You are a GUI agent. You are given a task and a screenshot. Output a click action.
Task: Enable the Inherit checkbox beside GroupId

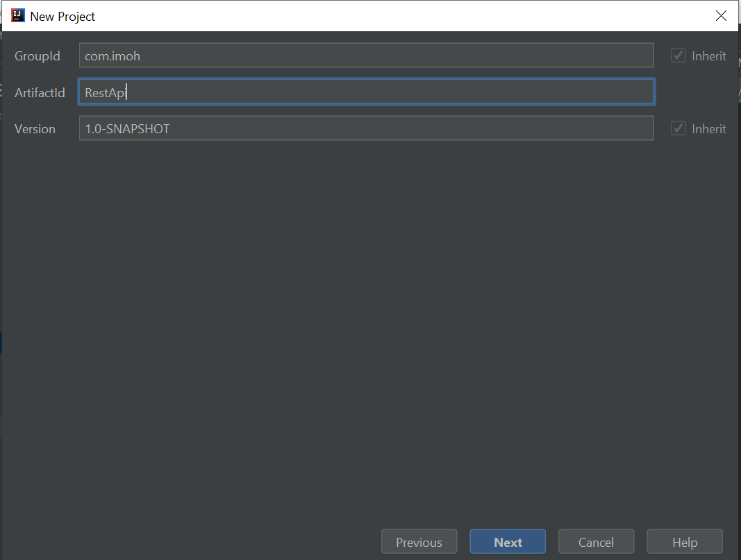point(678,55)
